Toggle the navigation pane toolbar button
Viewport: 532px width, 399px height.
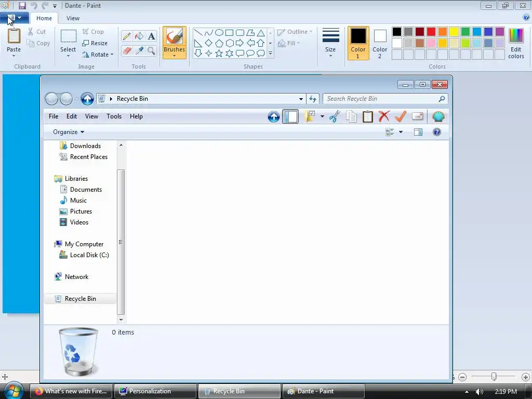[x=290, y=116]
